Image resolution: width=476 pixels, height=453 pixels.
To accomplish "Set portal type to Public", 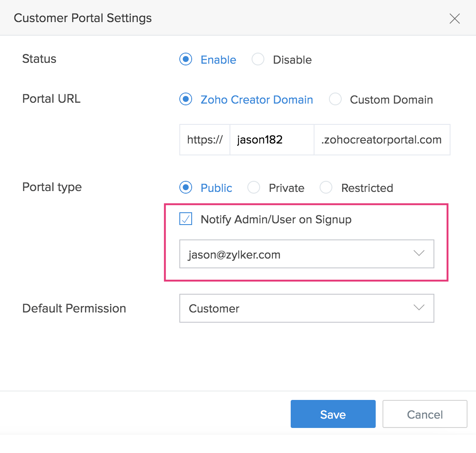I will pyautogui.click(x=186, y=188).
